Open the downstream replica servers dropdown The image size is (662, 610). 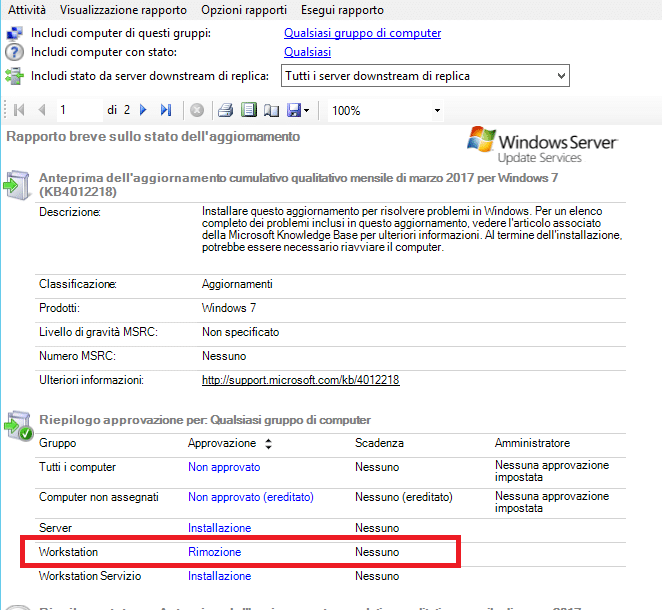(425, 76)
